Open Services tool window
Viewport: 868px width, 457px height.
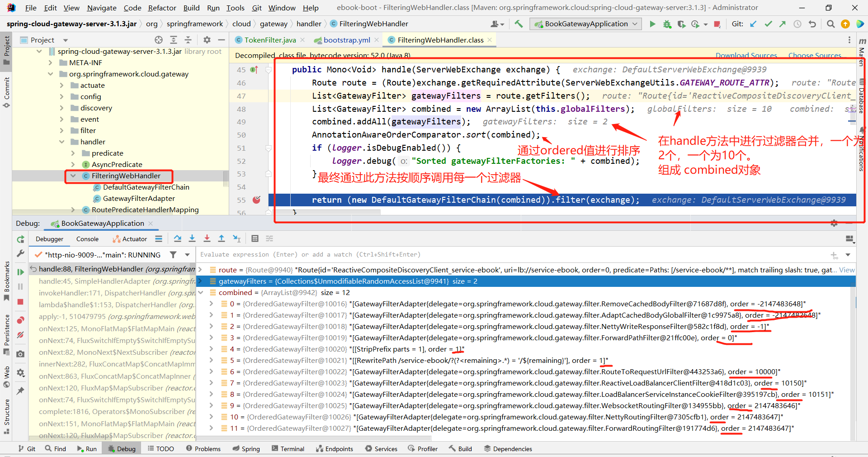pyautogui.click(x=381, y=449)
